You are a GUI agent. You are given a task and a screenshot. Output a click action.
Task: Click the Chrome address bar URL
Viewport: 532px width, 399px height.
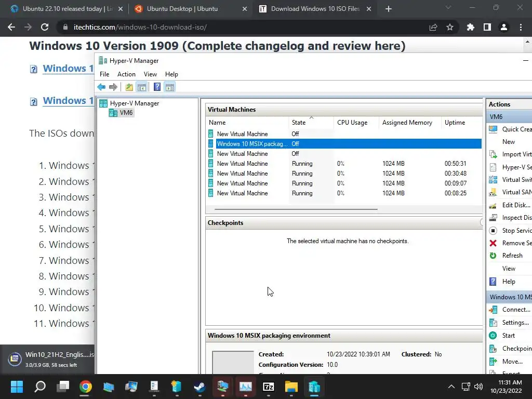pos(140,27)
